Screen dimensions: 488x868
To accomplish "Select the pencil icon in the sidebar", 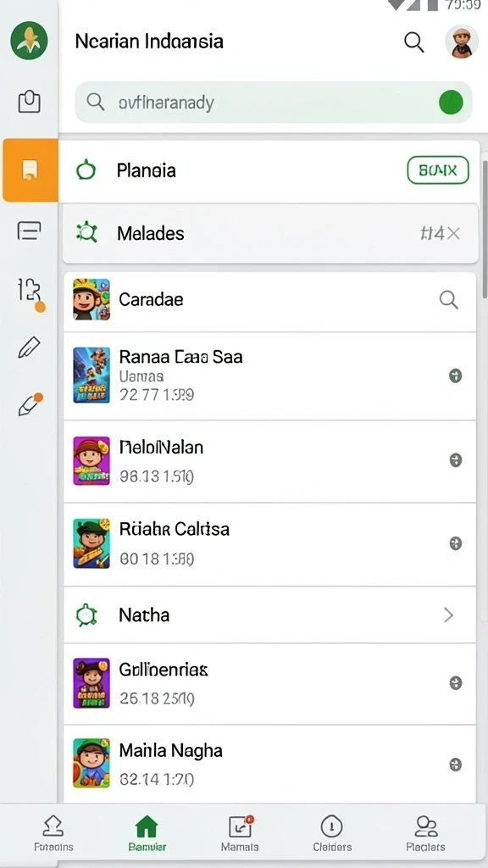I will (x=29, y=347).
